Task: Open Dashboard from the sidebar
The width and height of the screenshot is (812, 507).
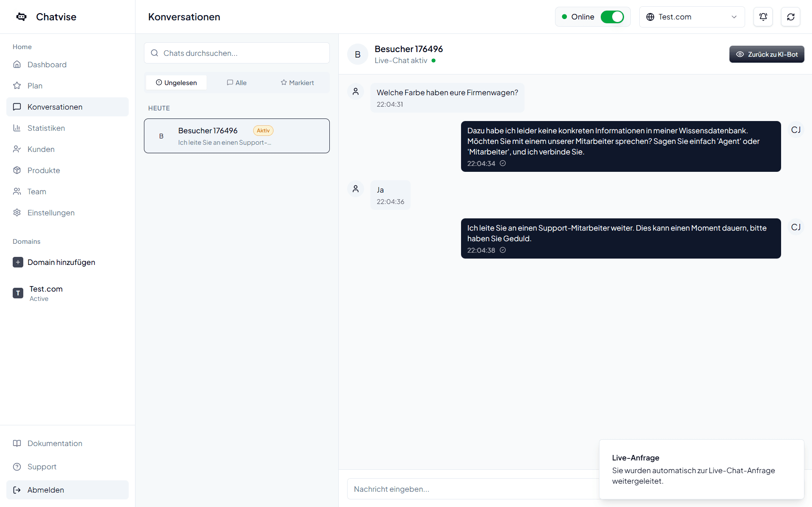Action: (x=47, y=65)
